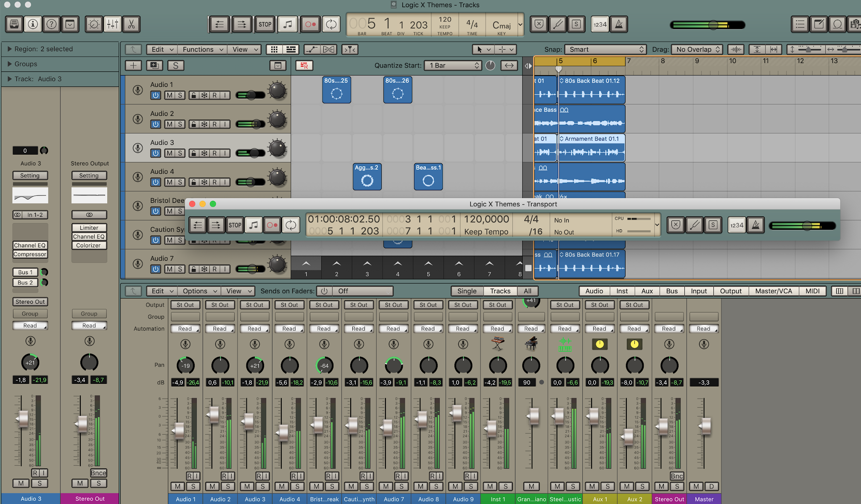Enable Solo S button in main control bar
Viewport: 861px width, 504px height.
point(576,24)
